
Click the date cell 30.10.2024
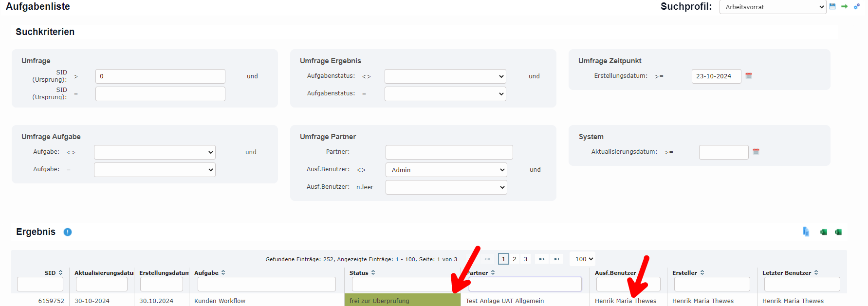(156, 301)
